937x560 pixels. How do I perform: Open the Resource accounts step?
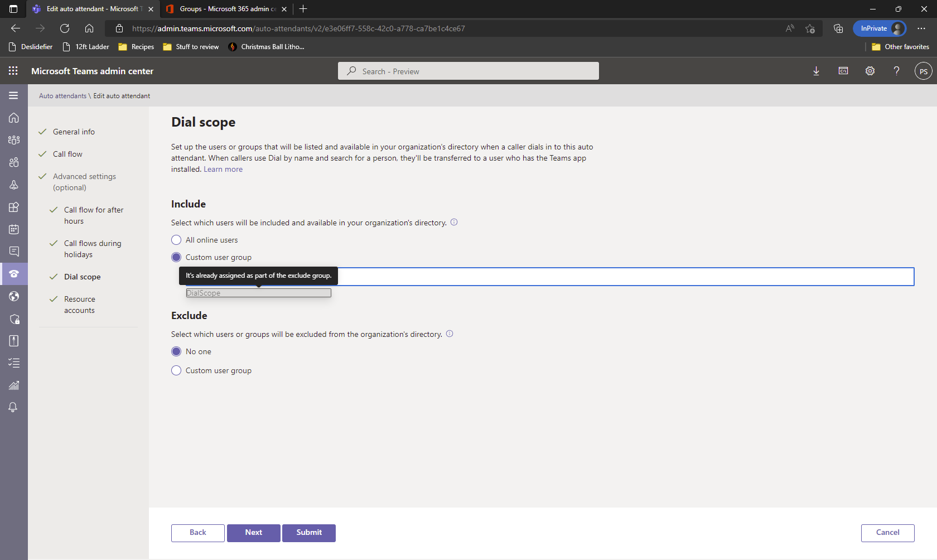click(79, 305)
